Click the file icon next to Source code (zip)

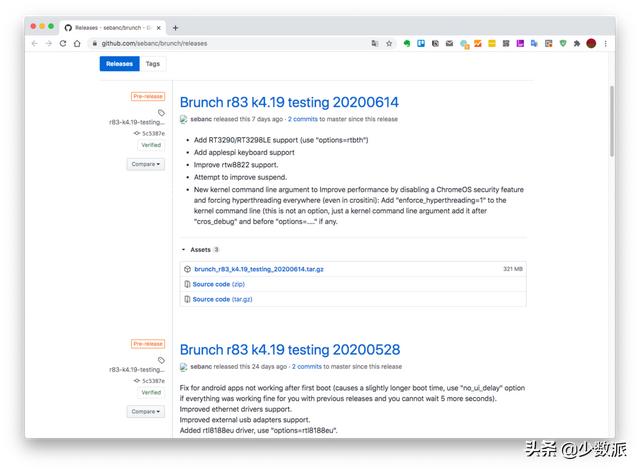pyautogui.click(x=187, y=284)
